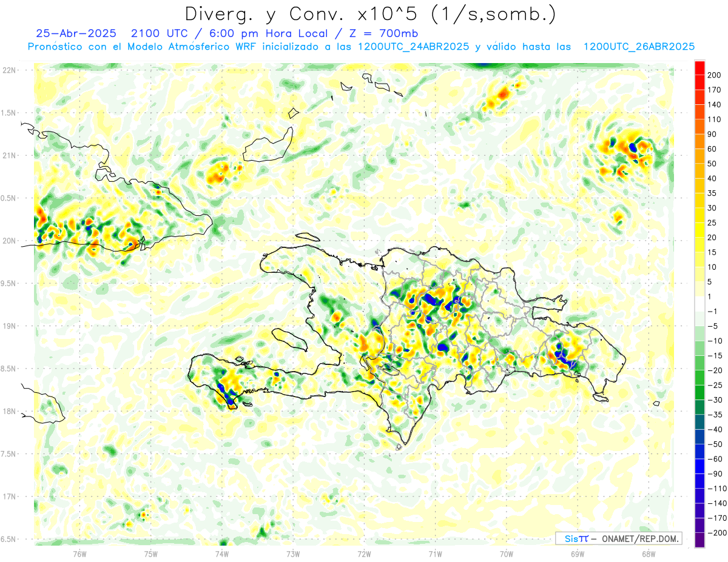Click the positive "90" colorbar value
Viewport: 728px width, 562px height.
(713, 134)
